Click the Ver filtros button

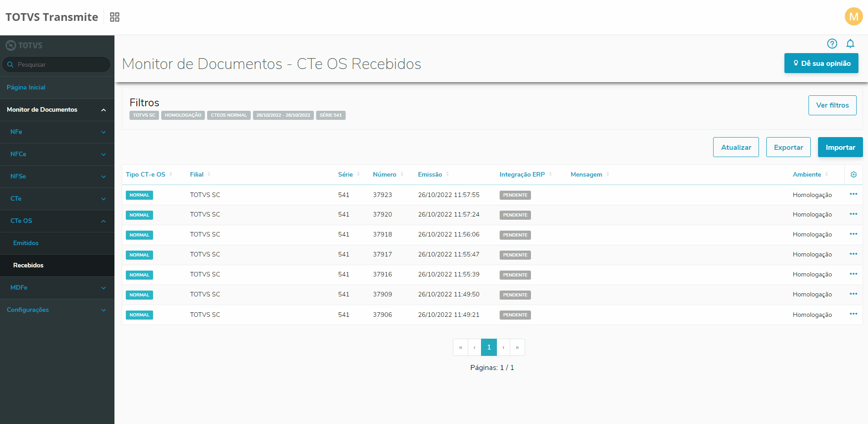832,105
